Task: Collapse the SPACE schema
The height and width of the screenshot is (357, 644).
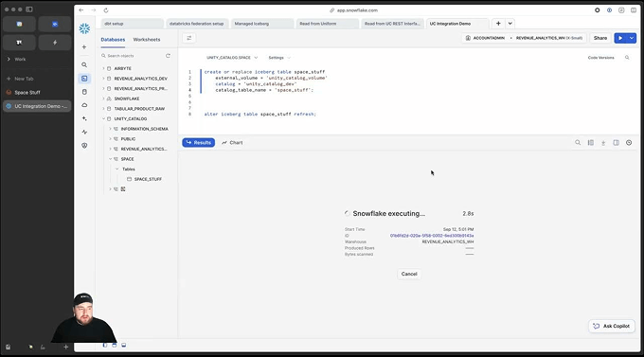Action: click(110, 159)
